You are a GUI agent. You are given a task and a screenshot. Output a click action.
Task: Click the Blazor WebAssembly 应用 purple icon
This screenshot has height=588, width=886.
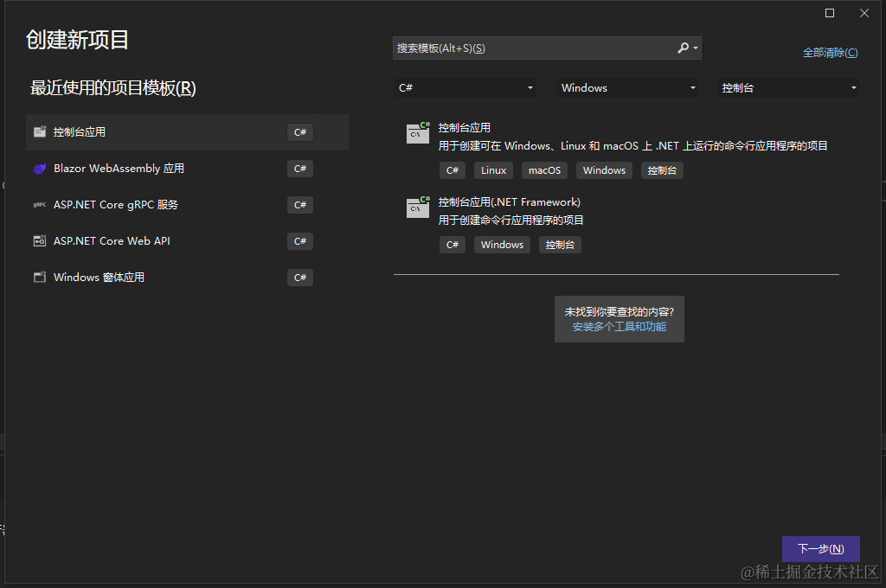40,169
